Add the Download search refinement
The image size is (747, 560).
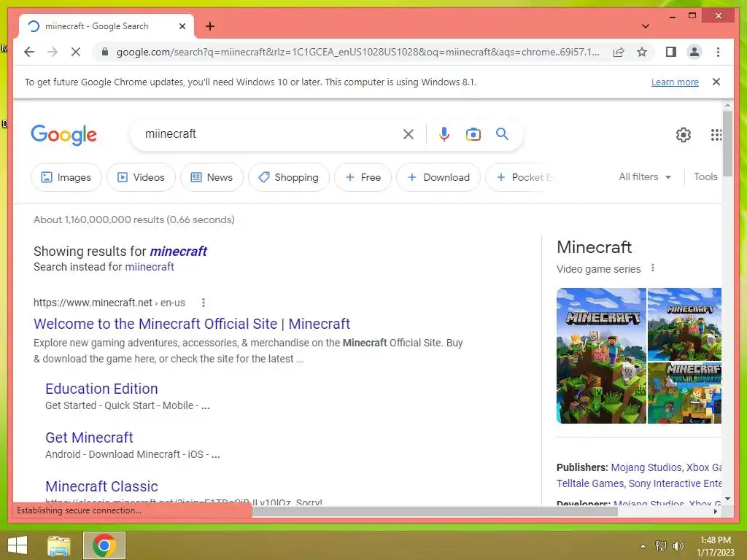coord(438,177)
